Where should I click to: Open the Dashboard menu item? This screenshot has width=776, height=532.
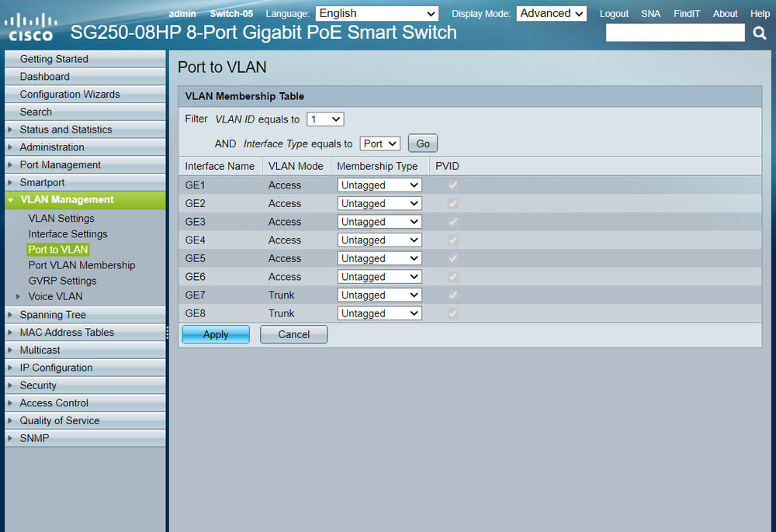85,77
